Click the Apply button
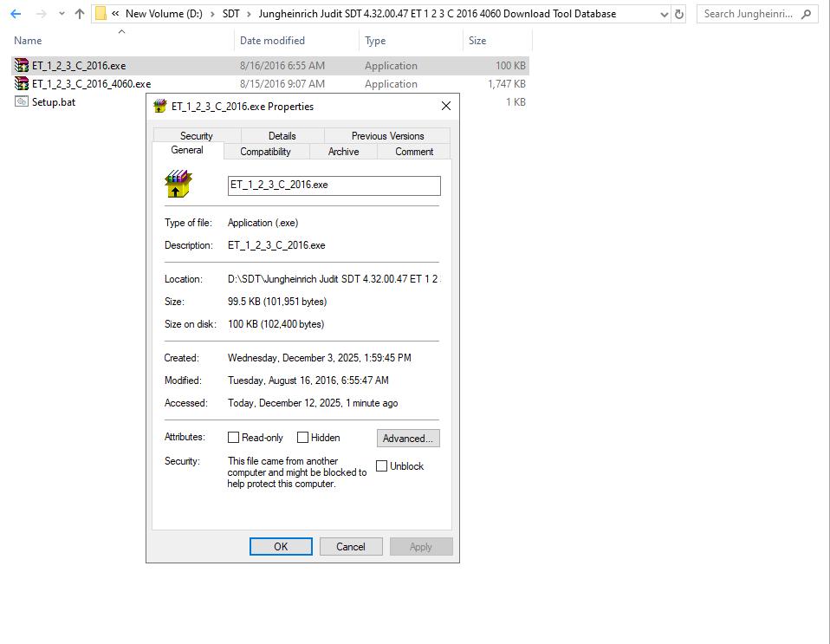Image resolution: width=830 pixels, height=644 pixels. [x=421, y=547]
